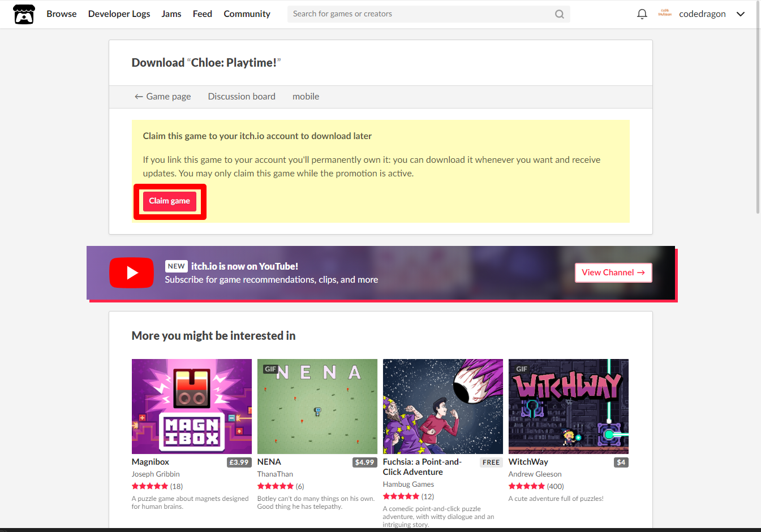The width and height of the screenshot is (761, 532).
Task: Open the Magnibox game thumbnail
Action: (192, 406)
